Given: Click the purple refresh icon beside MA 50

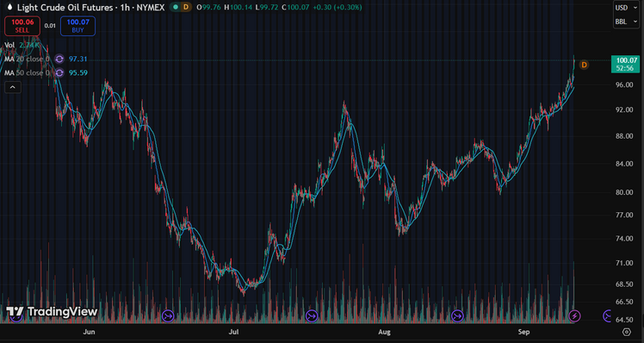Looking at the screenshot, I should [x=59, y=72].
